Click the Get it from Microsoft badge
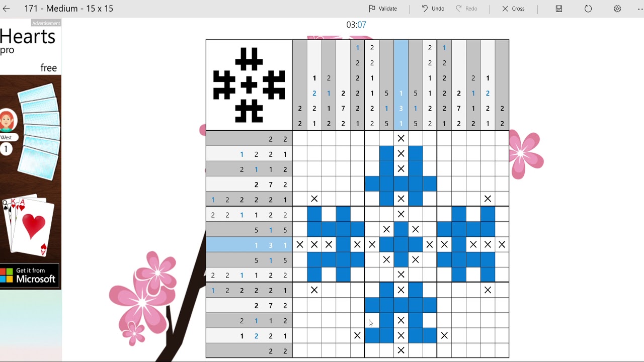Image resolution: width=644 pixels, height=362 pixels. (29, 276)
